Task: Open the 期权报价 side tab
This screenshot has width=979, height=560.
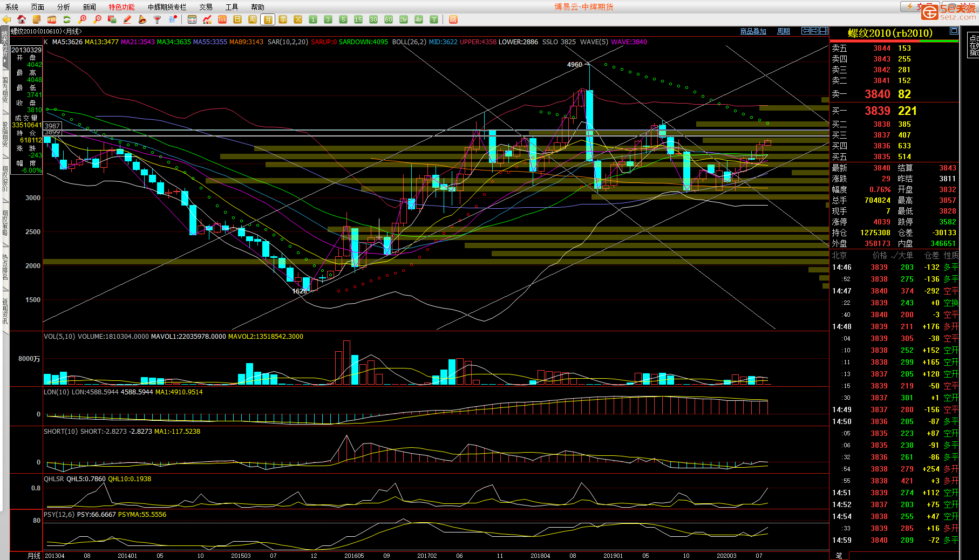Action: [x=5, y=178]
